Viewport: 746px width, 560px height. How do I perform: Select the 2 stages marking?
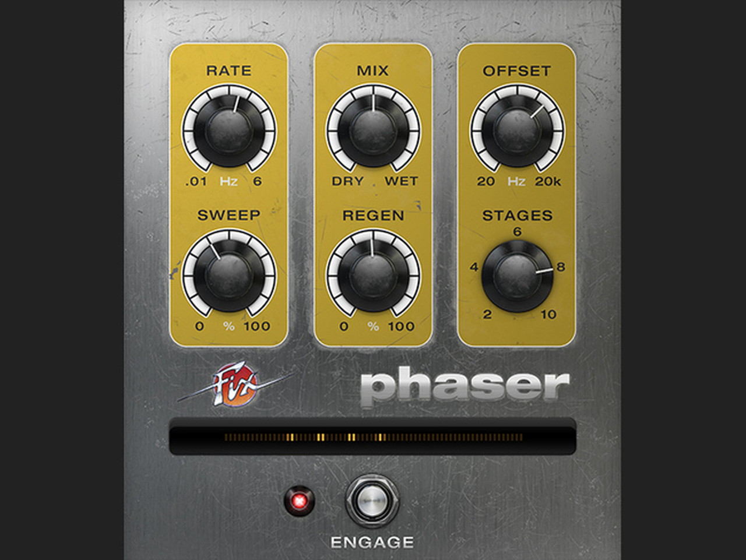pyautogui.click(x=487, y=315)
